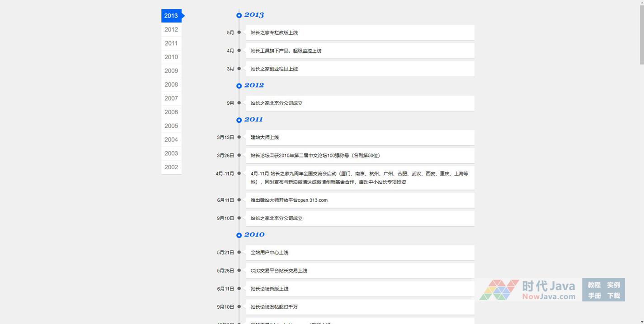Toggle the 2010 year heading section
The image size is (644, 324).
click(x=254, y=235)
